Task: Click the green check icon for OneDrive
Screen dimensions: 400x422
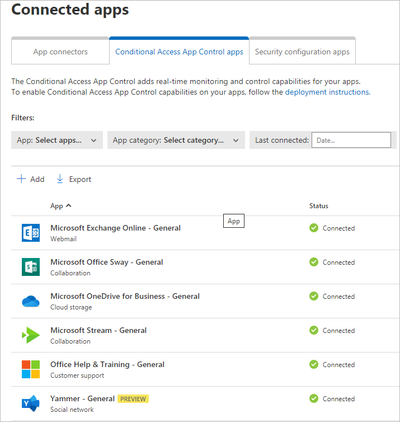Action: pyautogui.click(x=314, y=296)
